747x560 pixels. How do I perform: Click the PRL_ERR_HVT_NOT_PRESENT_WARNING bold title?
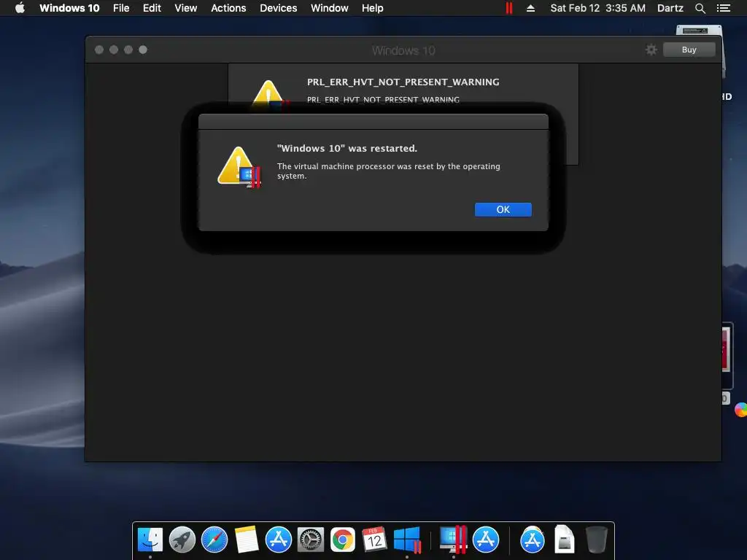pyautogui.click(x=403, y=82)
